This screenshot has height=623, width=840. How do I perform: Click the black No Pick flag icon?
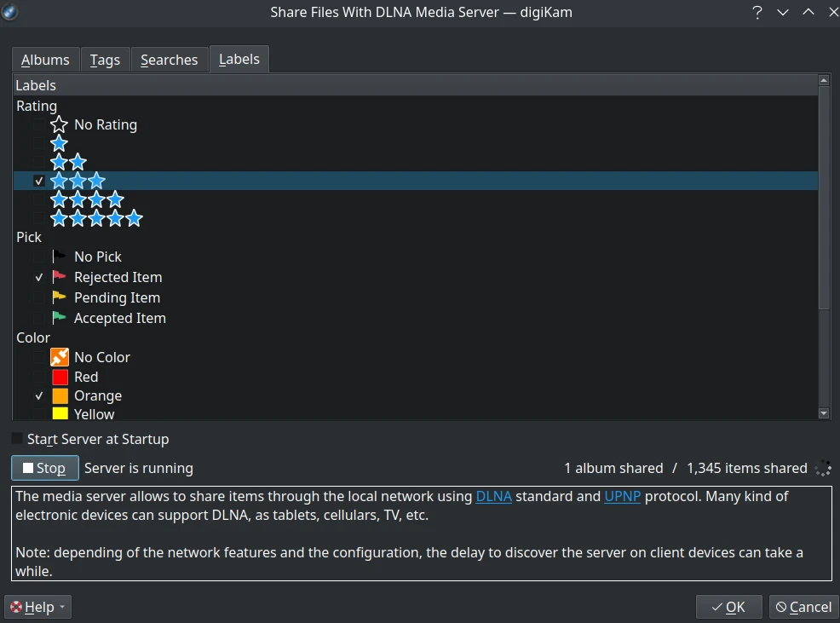click(x=59, y=257)
